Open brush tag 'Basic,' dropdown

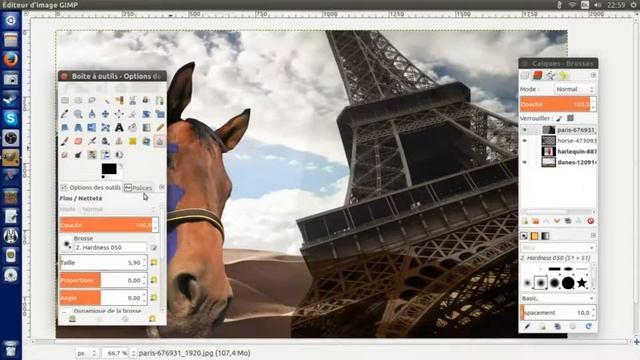point(558,298)
